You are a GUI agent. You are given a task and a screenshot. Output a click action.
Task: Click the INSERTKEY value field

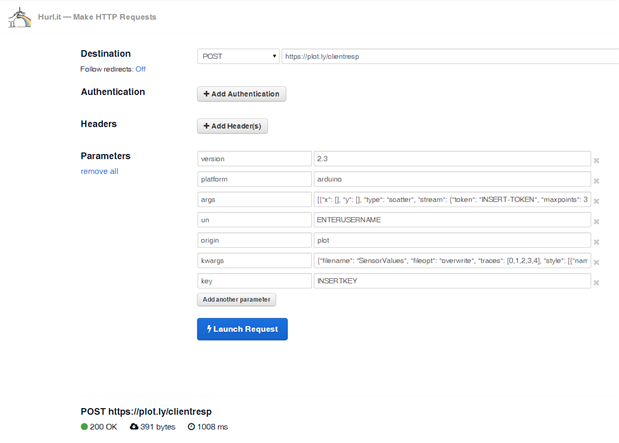coord(452,282)
